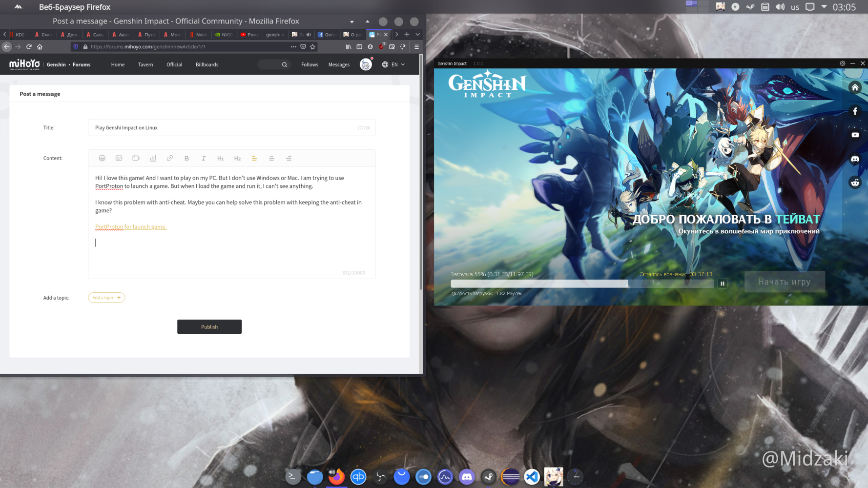The width and height of the screenshot is (868, 488).
Task: Click the Начать игру button
Action: click(785, 282)
